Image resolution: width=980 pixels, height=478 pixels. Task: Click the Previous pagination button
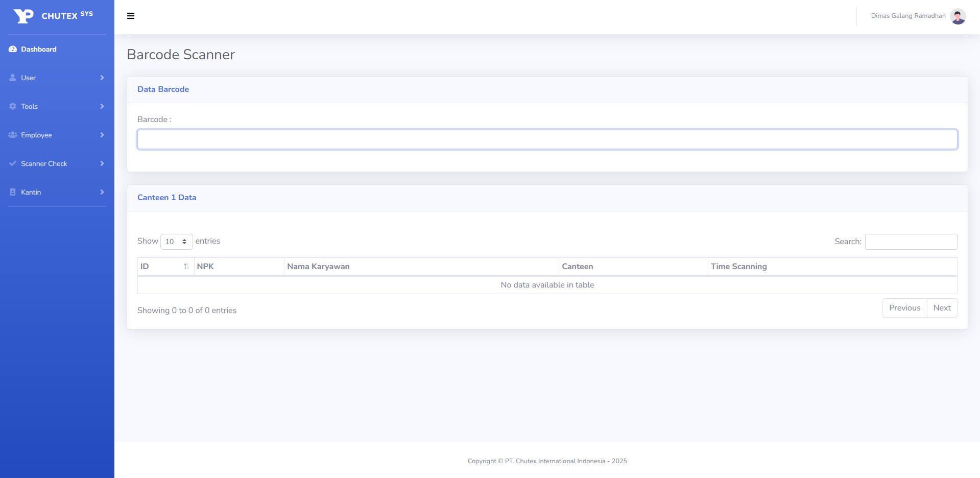point(904,308)
